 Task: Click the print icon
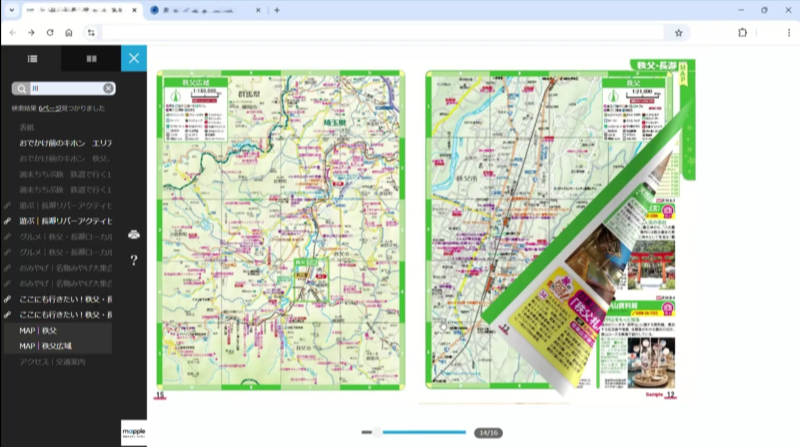[x=134, y=235]
